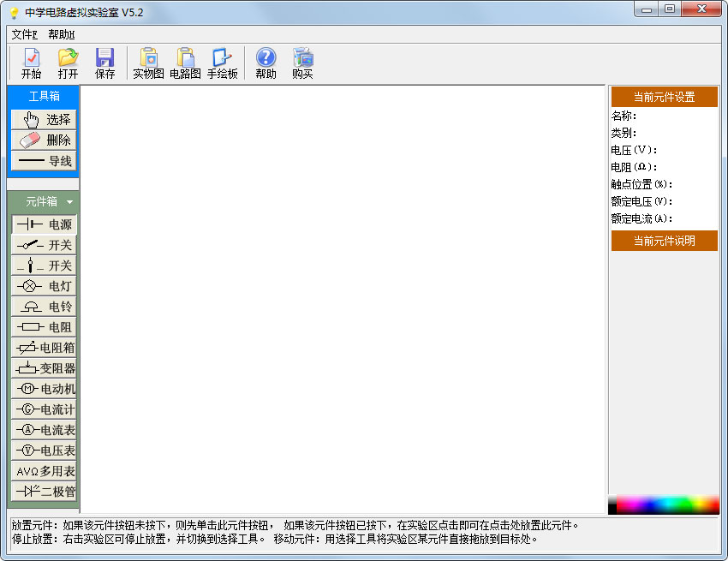Click the 当前元件设置 header
The height and width of the screenshot is (561, 728).
[x=664, y=97]
